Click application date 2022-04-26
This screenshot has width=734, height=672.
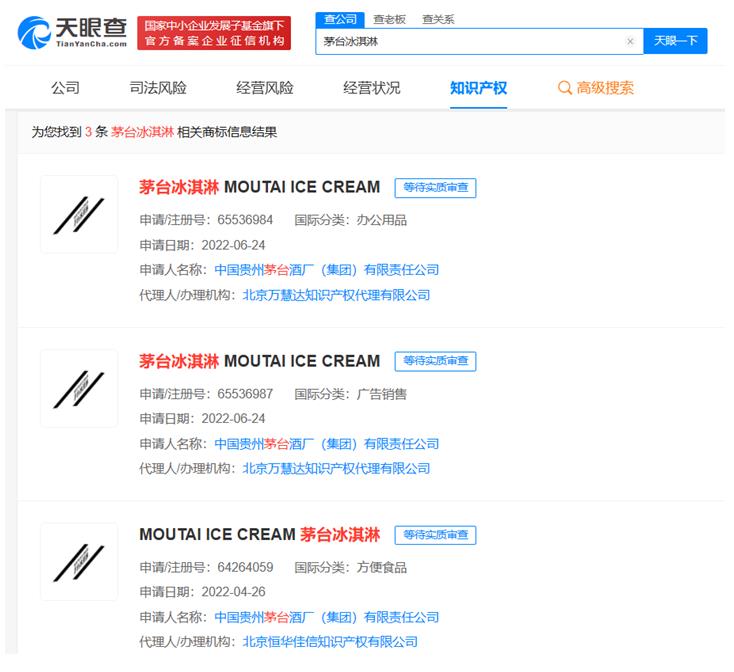point(233,592)
